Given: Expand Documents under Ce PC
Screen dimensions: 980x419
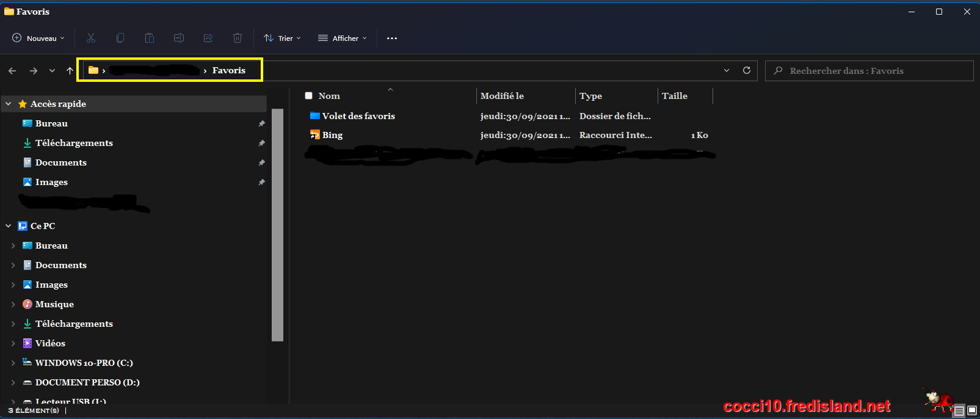Looking at the screenshot, I should 13,265.
